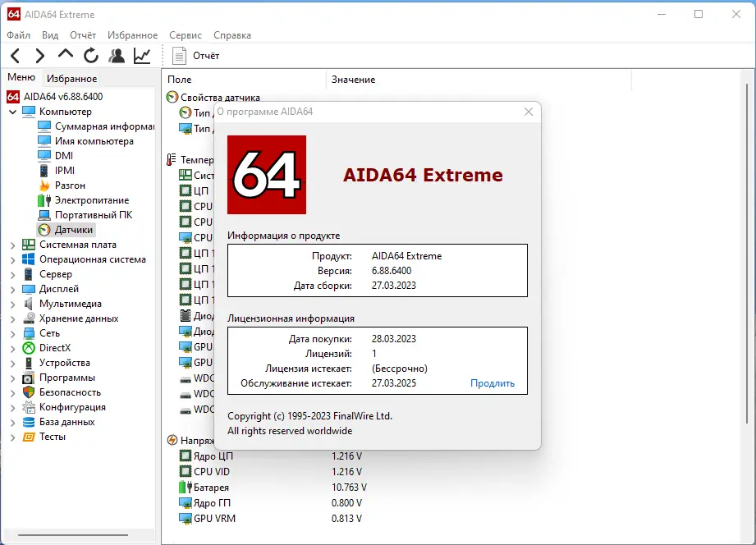Click the refresh icon on the toolbar

click(90, 55)
